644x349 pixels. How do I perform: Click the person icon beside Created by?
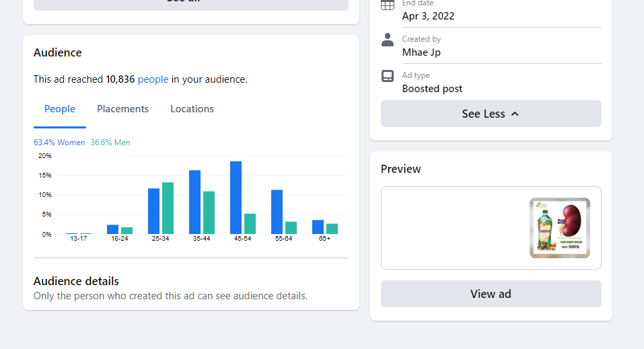388,40
